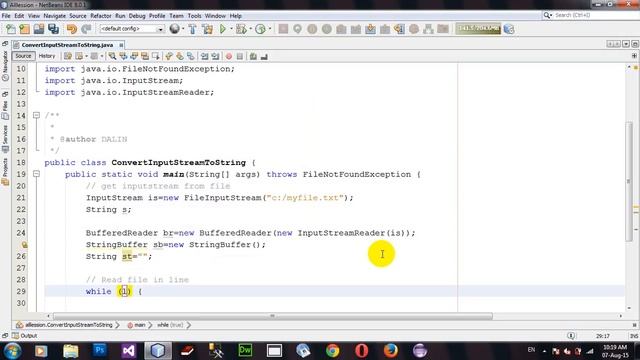The height and width of the screenshot is (360, 640).
Task: Click the New Project toolbar icon
Action: point(24,29)
